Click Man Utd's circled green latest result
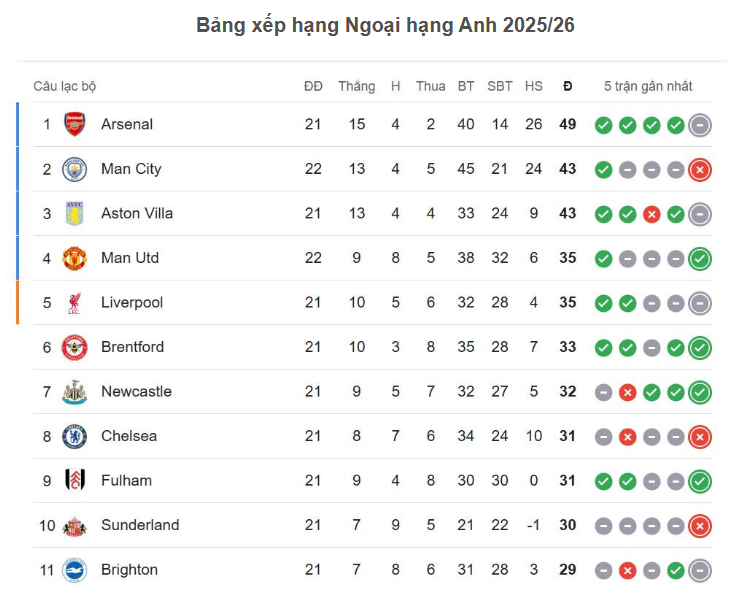 pyautogui.click(x=700, y=259)
